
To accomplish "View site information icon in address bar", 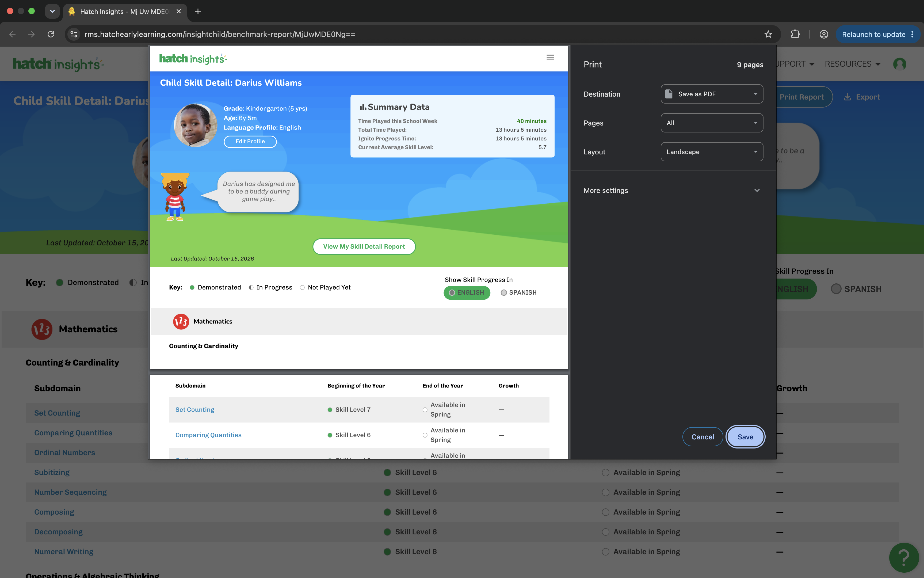I will point(74,35).
